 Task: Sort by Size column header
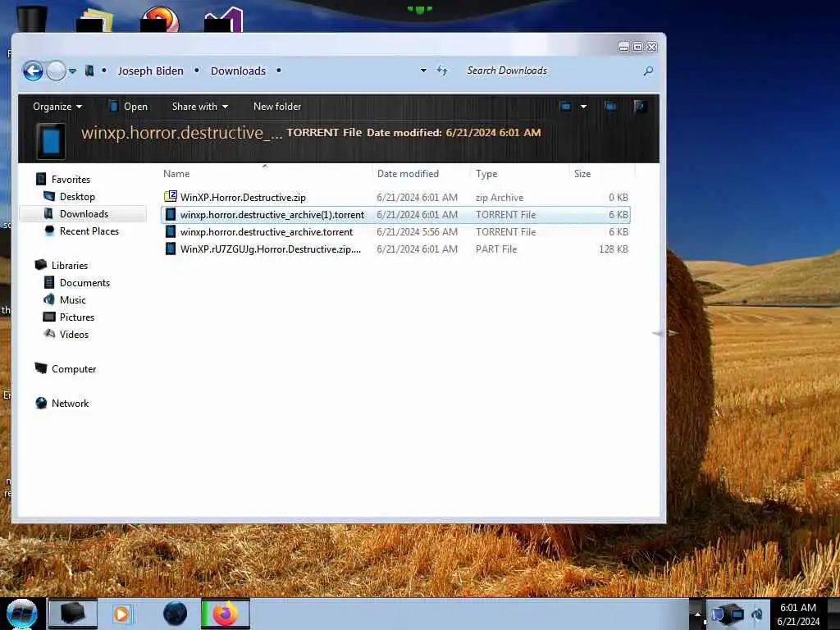[x=601, y=174]
